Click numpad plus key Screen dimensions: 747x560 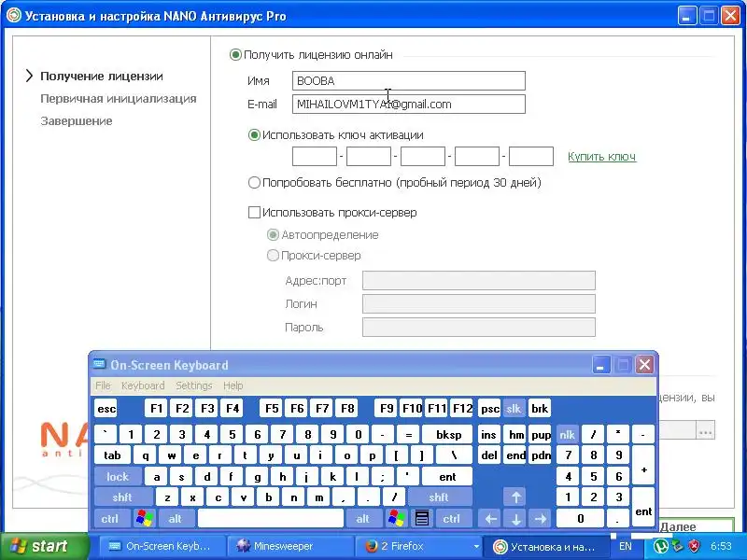(x=643, y=466)
